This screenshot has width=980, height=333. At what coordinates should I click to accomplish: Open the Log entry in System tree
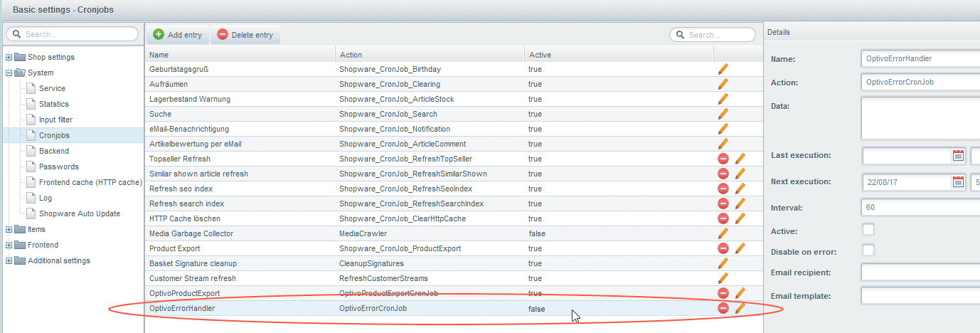(x=46, y=198)
